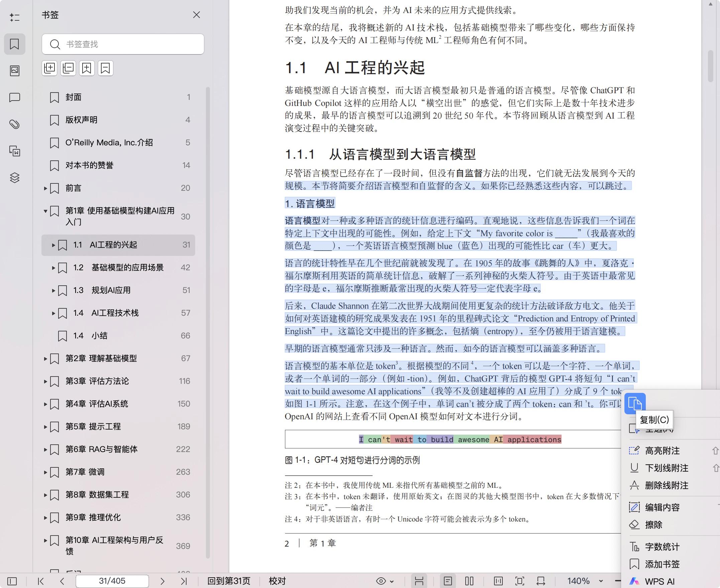Toggle the navigation pane icon in status bar
This screenshot has height=588, width=720.
tap(12, 581)
